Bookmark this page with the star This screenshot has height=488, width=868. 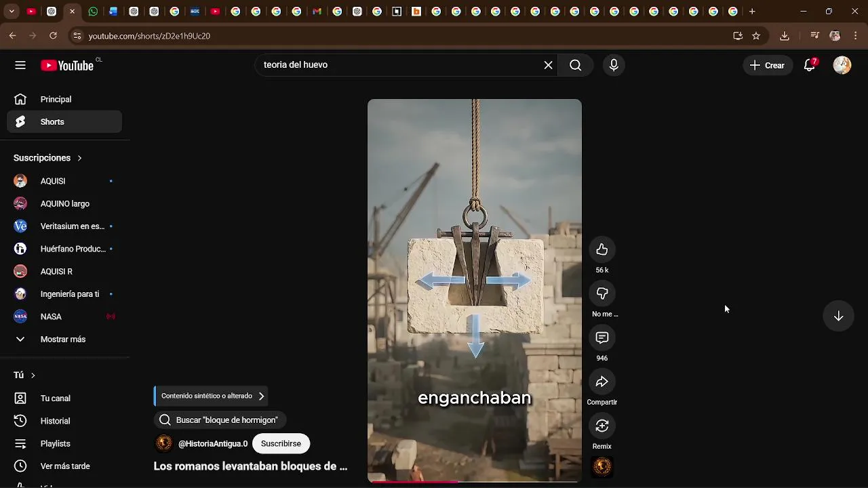click(x=756, y=36)
